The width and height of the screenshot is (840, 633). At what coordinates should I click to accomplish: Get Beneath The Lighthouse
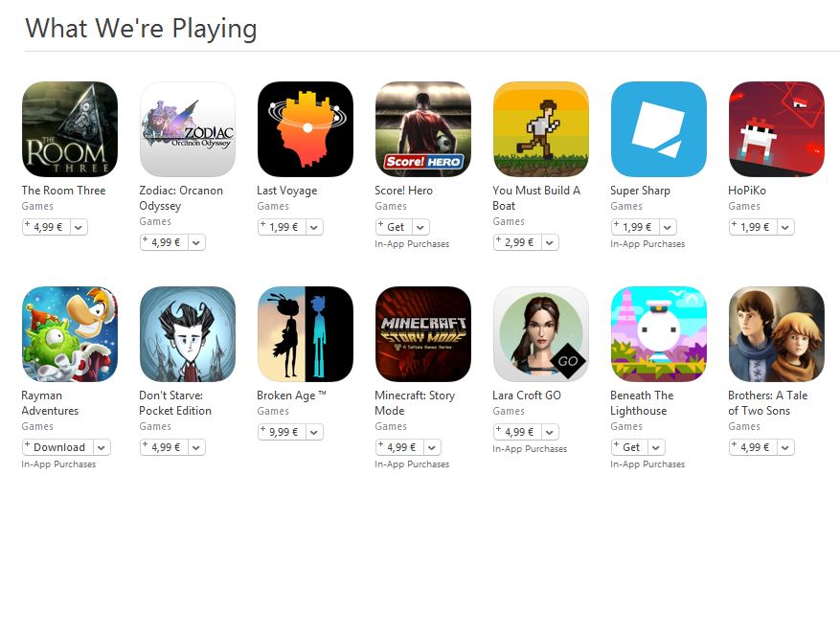tap(630, 447)
